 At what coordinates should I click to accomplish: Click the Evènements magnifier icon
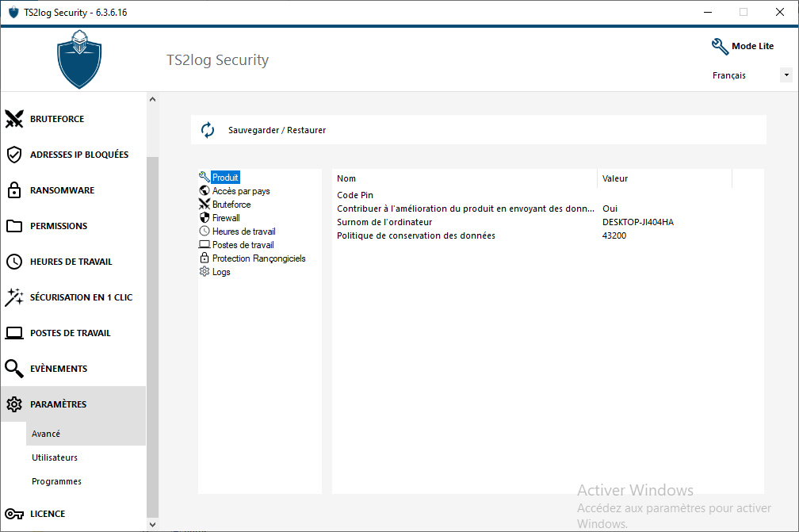pyautogui.click(x=14, y=369)
